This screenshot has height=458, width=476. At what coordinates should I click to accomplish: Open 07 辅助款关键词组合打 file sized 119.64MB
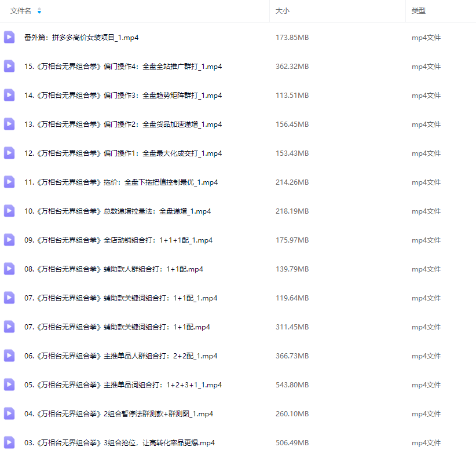(x=120, y=298)
